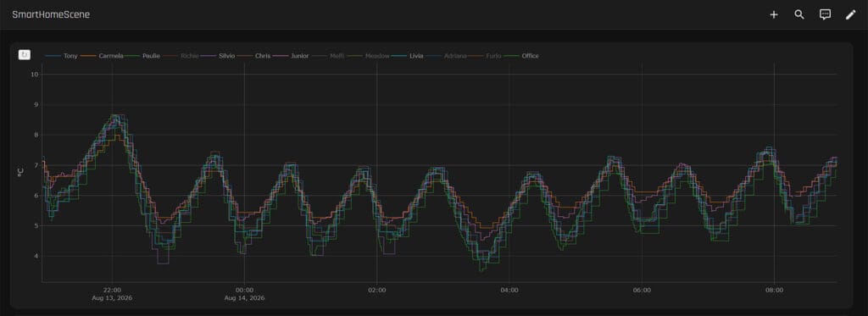The image size is (868, 316).
Task: Click the 06:00 time axis label
Action: 642,290
